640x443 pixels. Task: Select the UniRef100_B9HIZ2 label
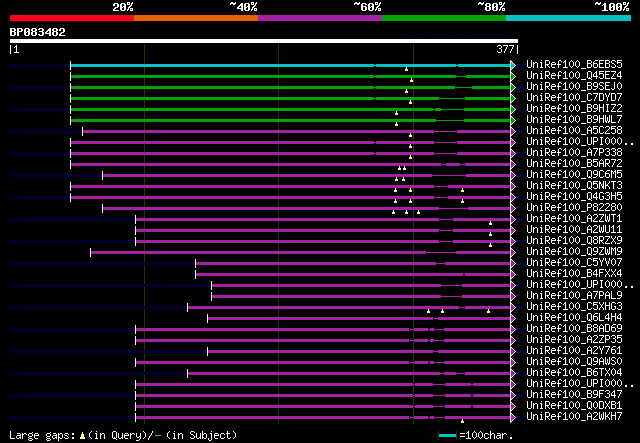[x=574, y=109]
